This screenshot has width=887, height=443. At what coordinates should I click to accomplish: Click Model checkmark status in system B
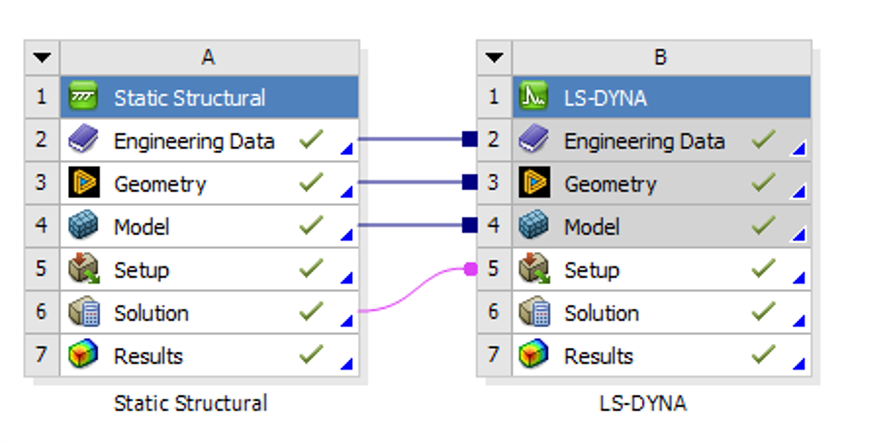[763, 225]
